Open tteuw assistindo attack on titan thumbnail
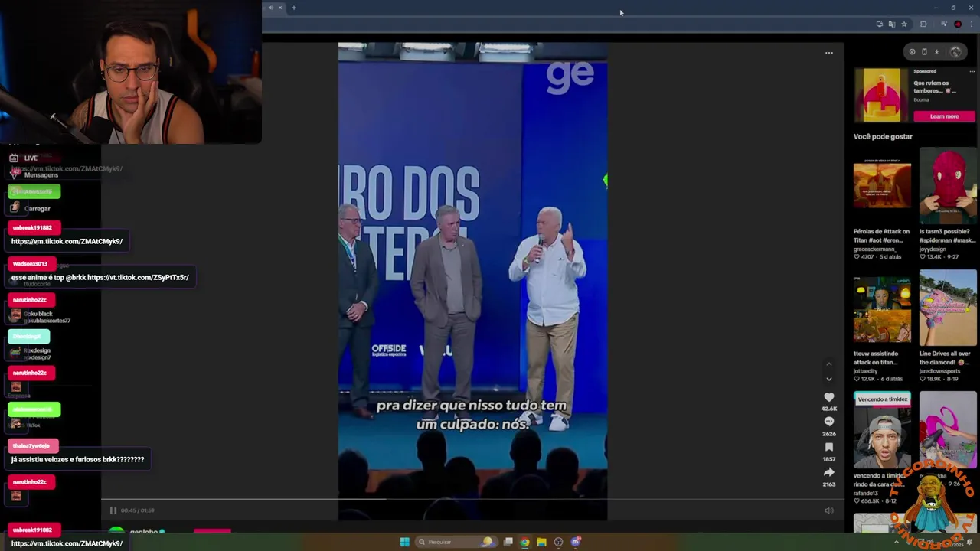The image size is (980, 551). click(882, 308)
